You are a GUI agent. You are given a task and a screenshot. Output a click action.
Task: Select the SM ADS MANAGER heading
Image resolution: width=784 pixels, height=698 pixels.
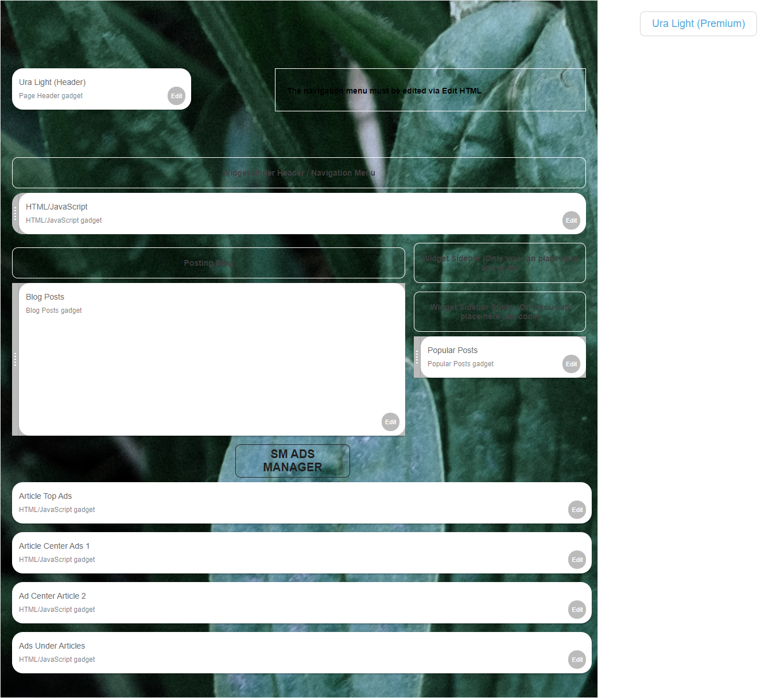click(x=293, y=460)
